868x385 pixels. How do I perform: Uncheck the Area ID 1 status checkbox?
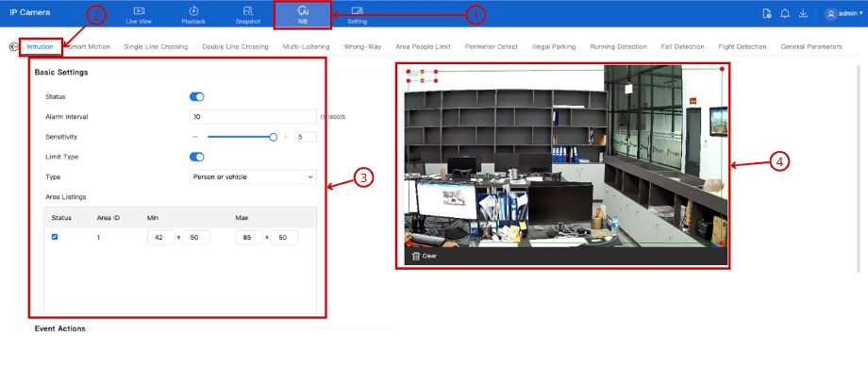click(55, 237)
